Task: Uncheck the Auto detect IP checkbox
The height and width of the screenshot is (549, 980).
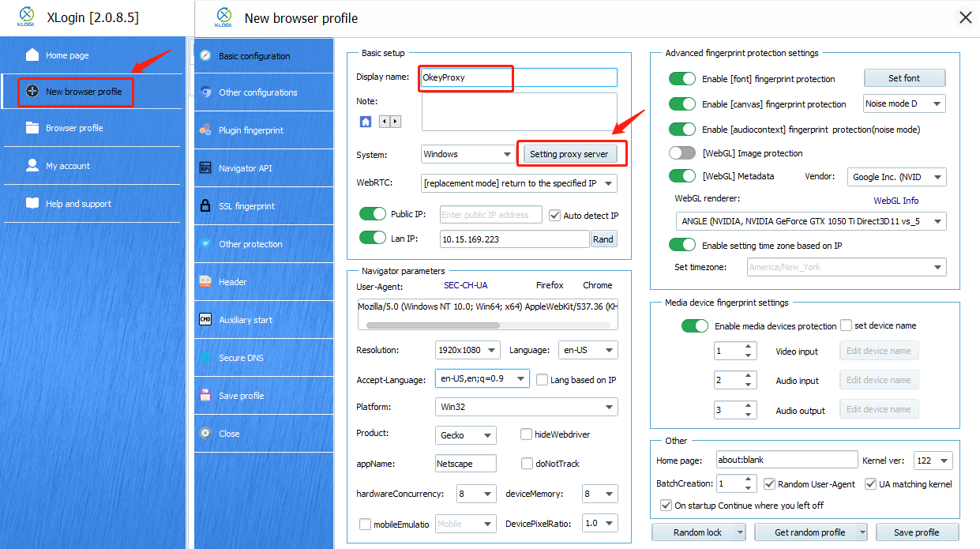Action: click(x=554, y=216)
